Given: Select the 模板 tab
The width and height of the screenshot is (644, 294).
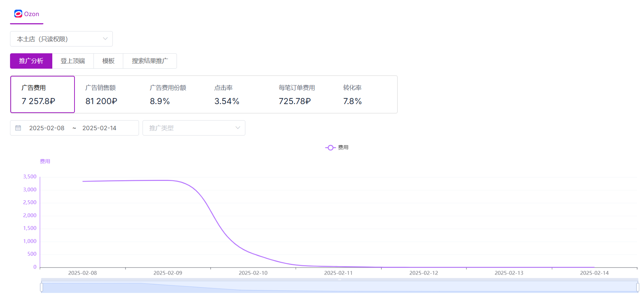Looking at the screenshot, I should [108, 61].
